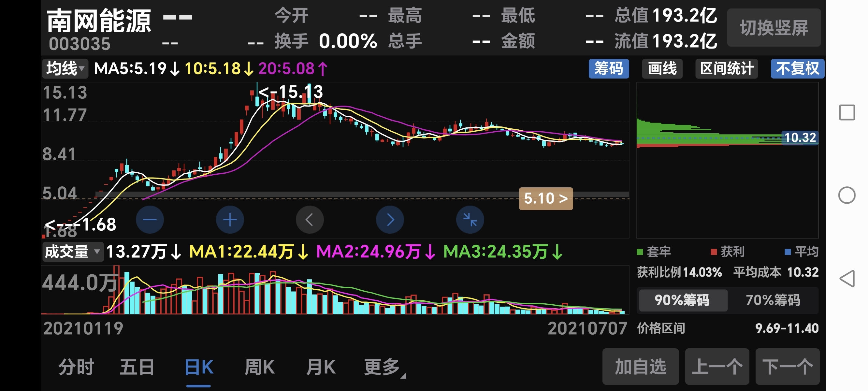The height and width of the screenshot is (391, 868).
Task: Tap the 5.10 price marker label
Action: coord(545,198)
